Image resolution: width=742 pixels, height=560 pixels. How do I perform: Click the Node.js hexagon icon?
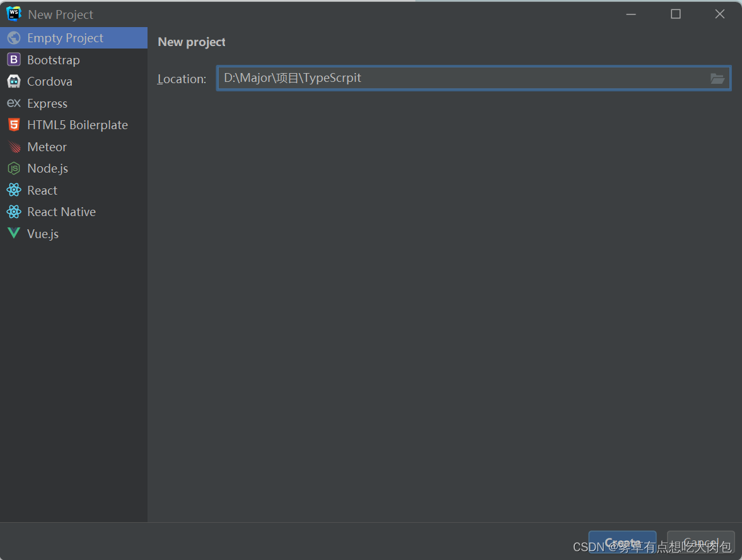coord(14,168)
